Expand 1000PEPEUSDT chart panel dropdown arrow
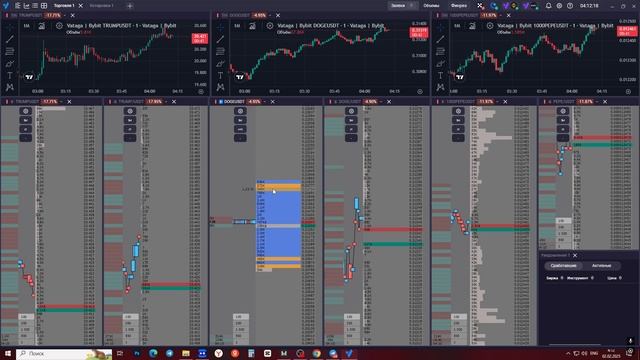The height and width of the screenshot is (360, 640). [501, 16]
